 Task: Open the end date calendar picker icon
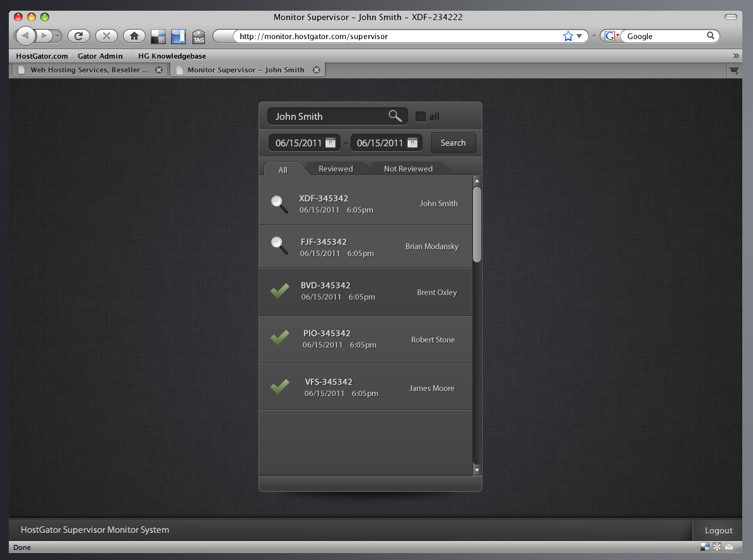(412, 143)
